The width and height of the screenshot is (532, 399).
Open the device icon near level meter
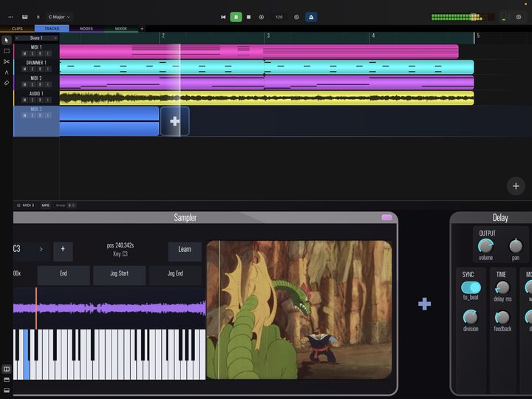[x=504, y=17]
